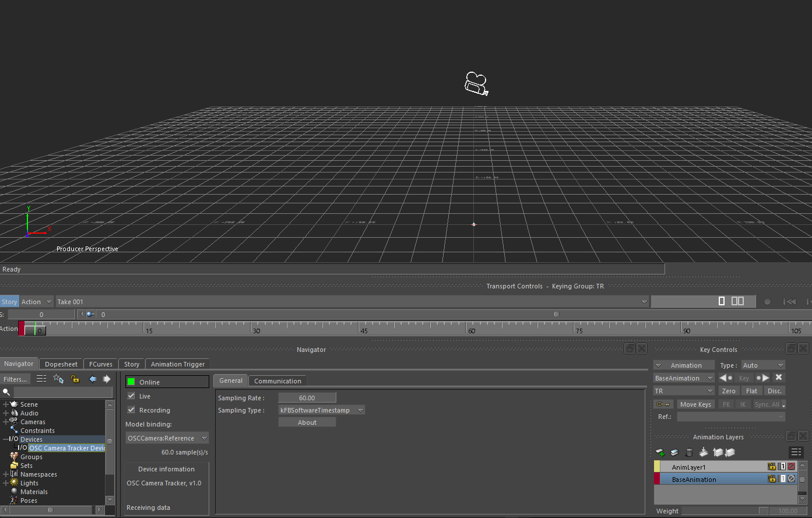Click the Navigator list view options icon

(x=41, y=379)
